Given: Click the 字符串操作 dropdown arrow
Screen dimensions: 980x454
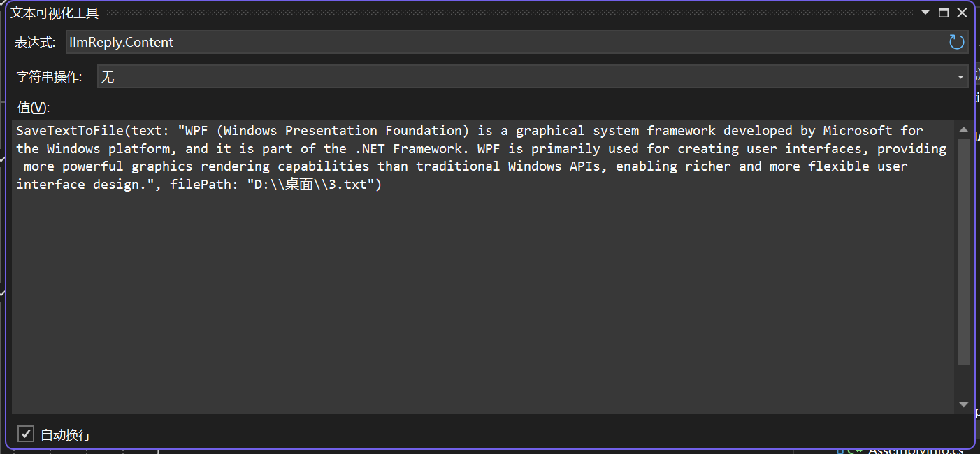Looking at the screenshot, I should [x=960, y=77].
